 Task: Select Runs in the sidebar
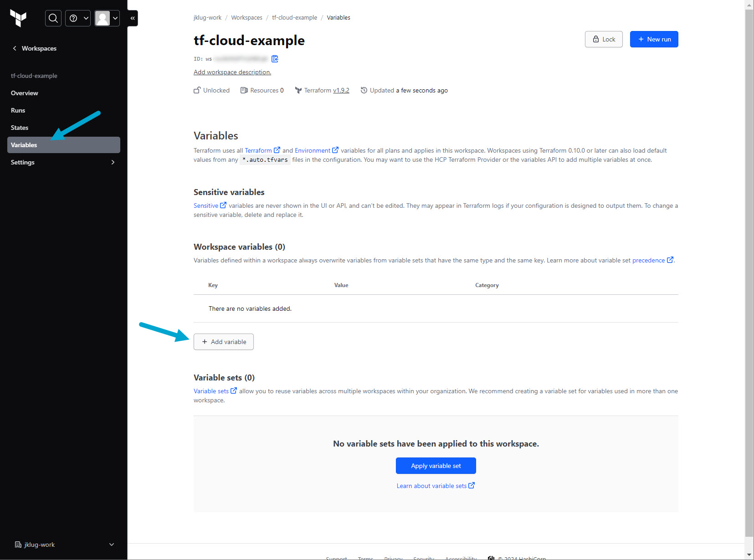pos(18,110)
